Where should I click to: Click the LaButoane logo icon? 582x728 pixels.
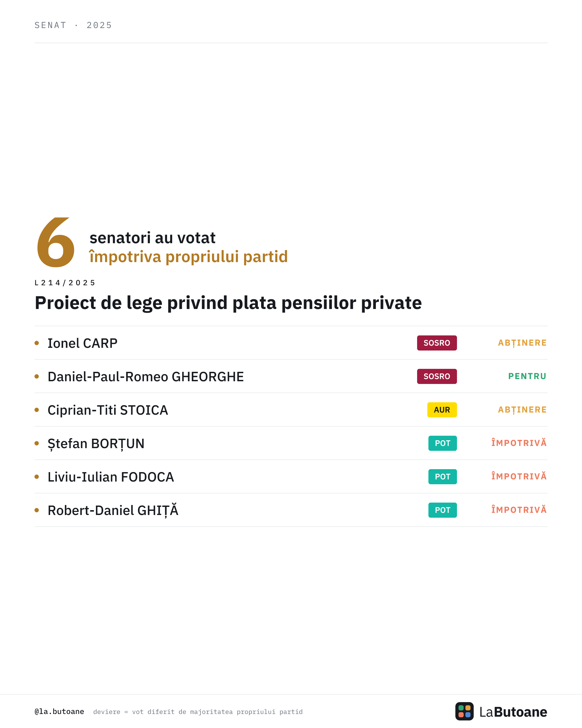click(x=464, y=711)
